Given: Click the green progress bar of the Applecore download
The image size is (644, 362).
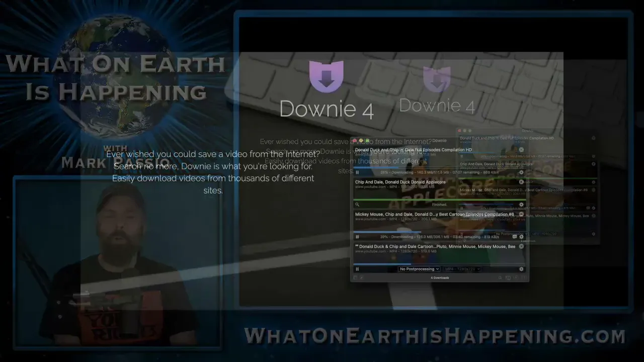Looking at the screenshot, I should pos(440,199).
